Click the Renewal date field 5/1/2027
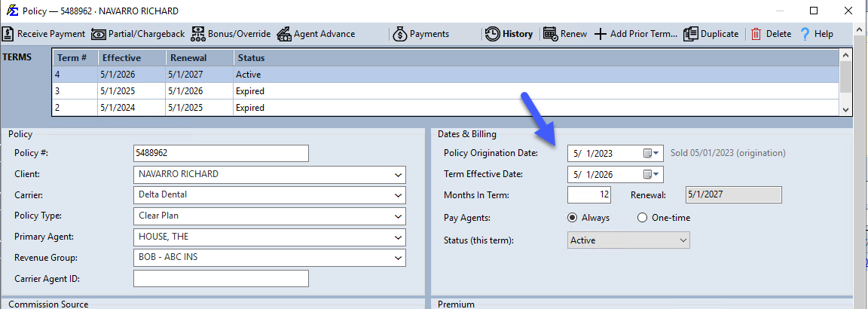The height and width of the screenshot is (309, 868). point(733,195)
